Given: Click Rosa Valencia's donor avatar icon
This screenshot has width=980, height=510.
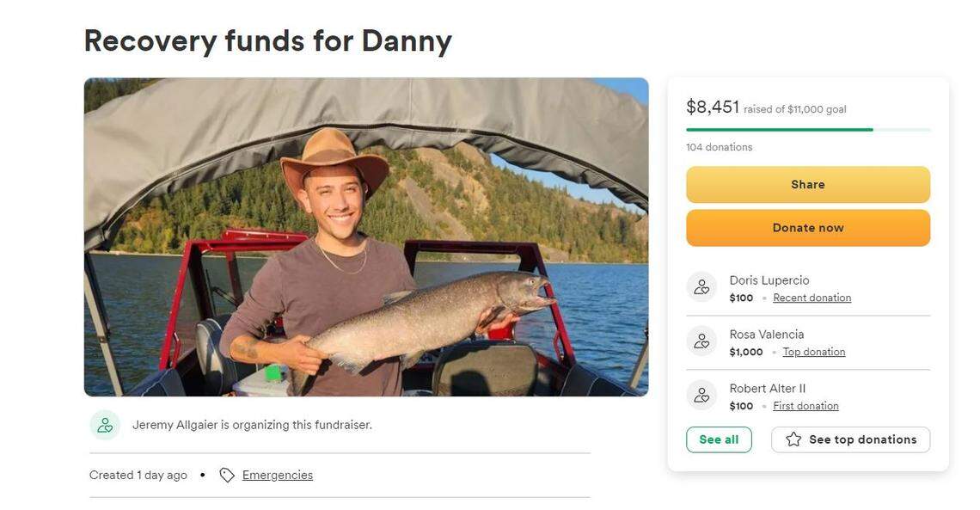Looking at the screenshot, I should tap(701, 341).
